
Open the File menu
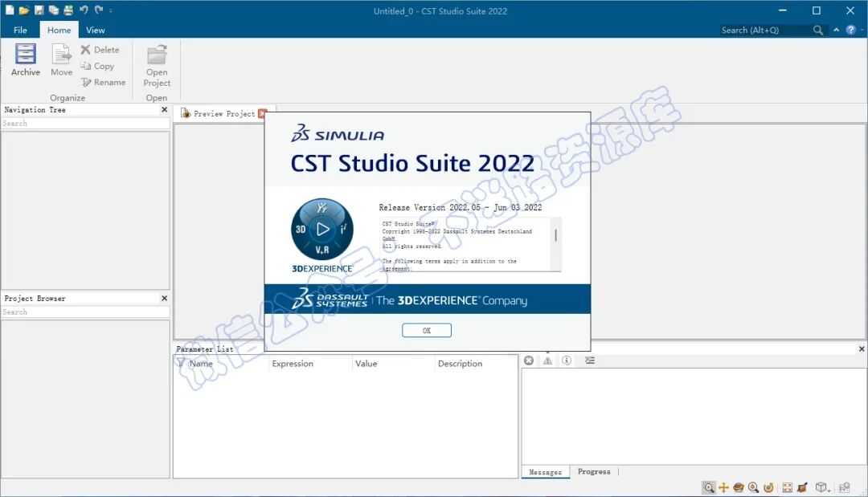pos(20,30)
